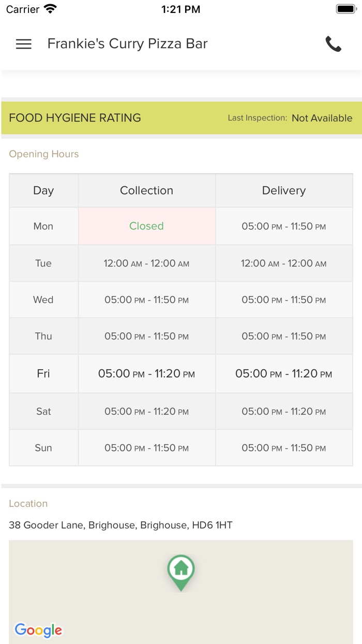Open the hamburger menu
Screen dimensions: 362x644
(x=24, y=44)
